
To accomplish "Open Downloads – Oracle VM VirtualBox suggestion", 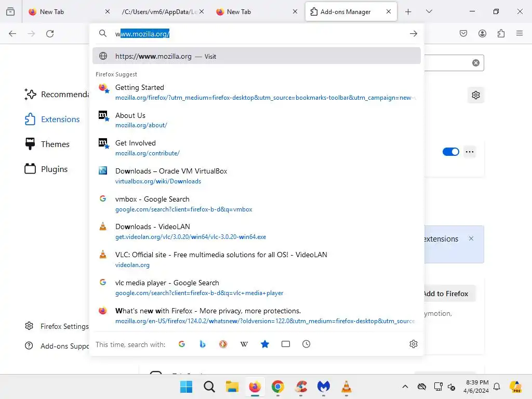I will pyautogui.click(x=257, y=176).
